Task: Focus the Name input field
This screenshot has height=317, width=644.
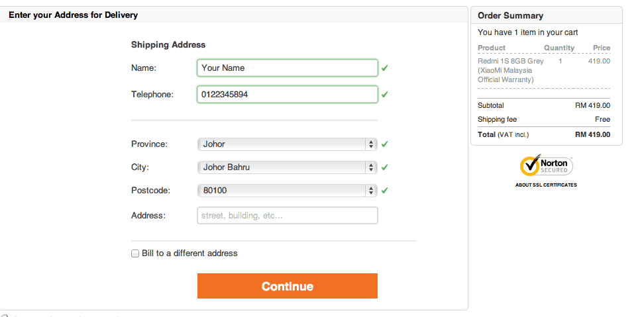Action: [287, 68]
